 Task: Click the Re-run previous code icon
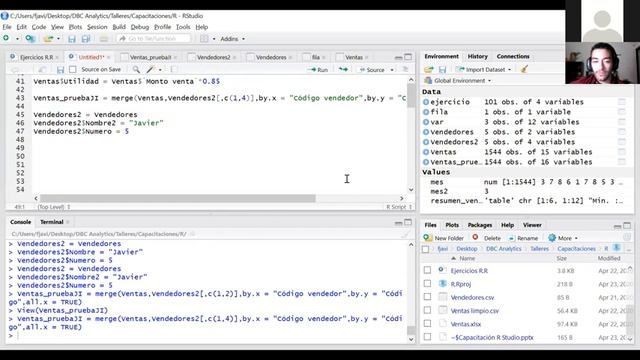343,70
